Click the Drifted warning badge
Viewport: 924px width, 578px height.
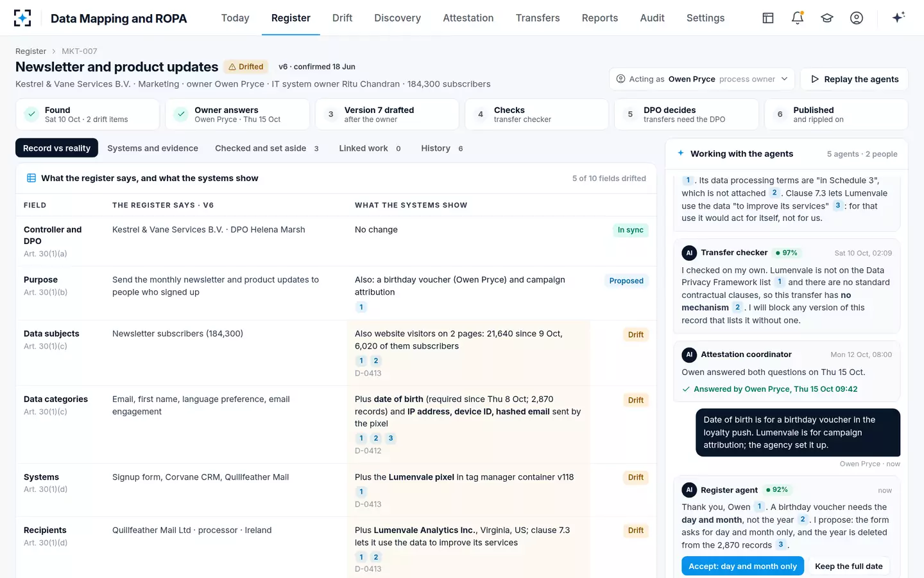click(x=246, y=67)
